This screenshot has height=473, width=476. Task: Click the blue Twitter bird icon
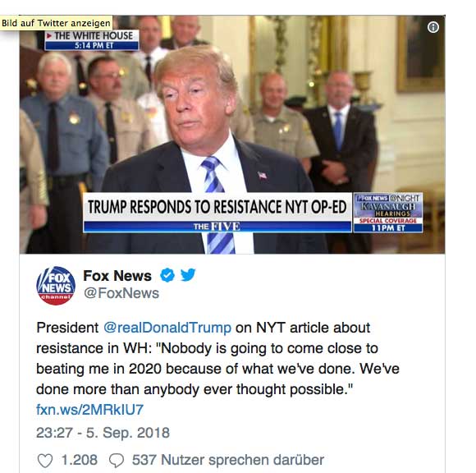pos(188,275)
